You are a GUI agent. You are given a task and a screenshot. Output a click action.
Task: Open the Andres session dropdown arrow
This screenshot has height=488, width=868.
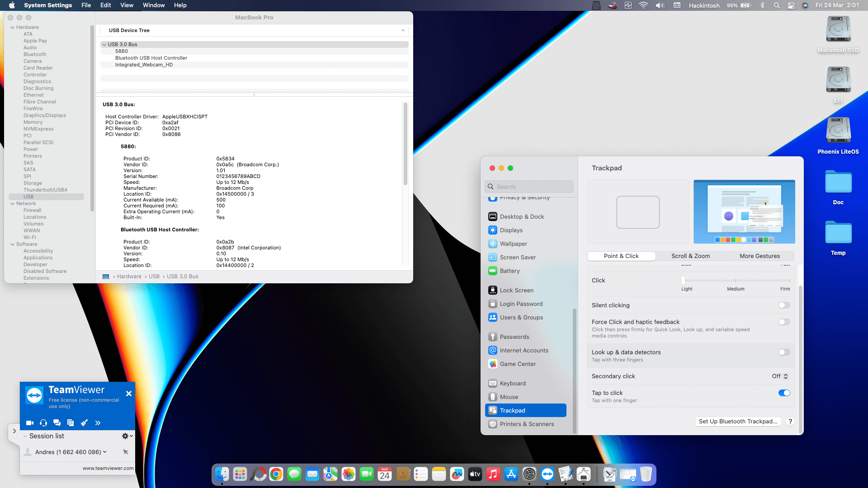pyautogui.click(x=105, y=452)
